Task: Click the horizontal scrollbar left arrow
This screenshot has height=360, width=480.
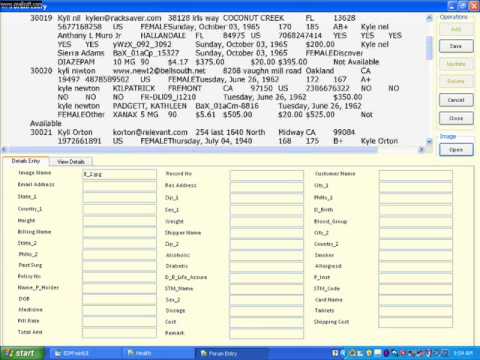Action: pyautogui.click(x=4, y=149)
